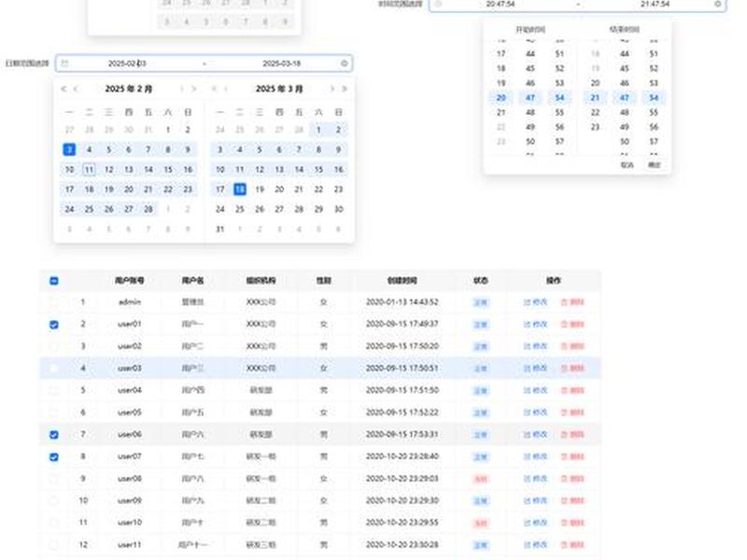Click the calendar icon in the date range field
Screen dimensions: 747x560
64,63
